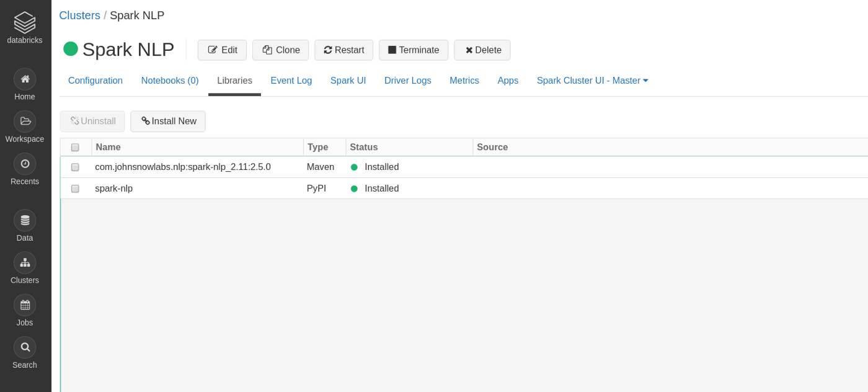Screen dimensions: 868x392
Task: Click the Maven type cell
Action: click(x=321, y=167)
